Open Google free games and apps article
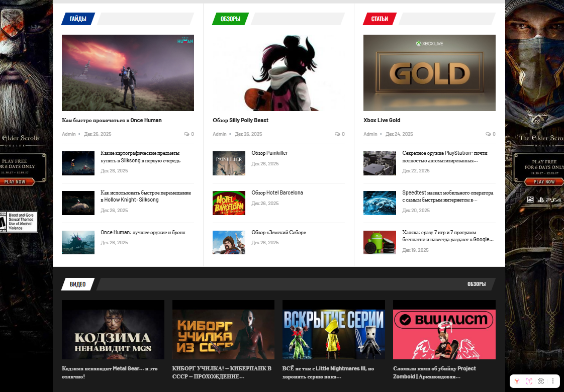564x392 pixels. (x=448, y=236)
